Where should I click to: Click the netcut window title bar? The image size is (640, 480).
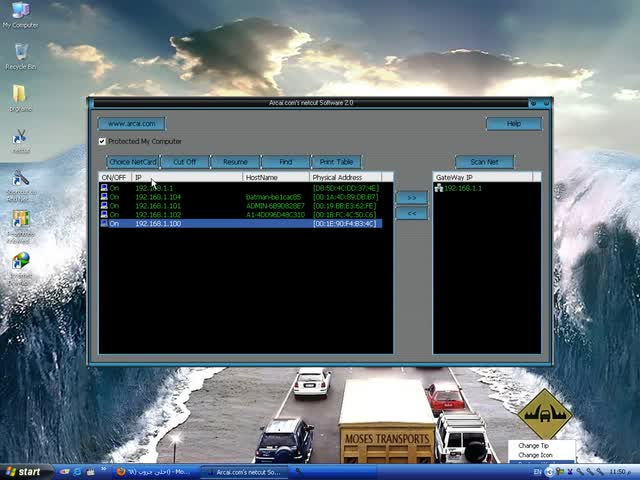[x=310, y=103]
